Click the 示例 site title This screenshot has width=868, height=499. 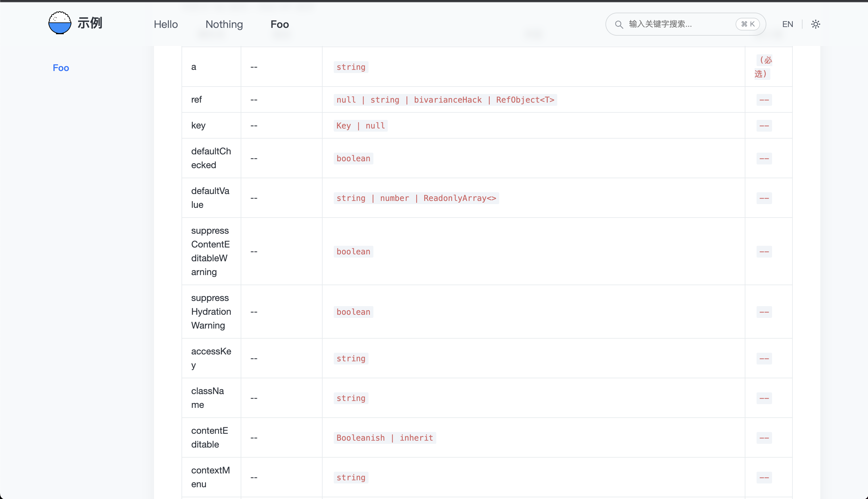[90, 23]
